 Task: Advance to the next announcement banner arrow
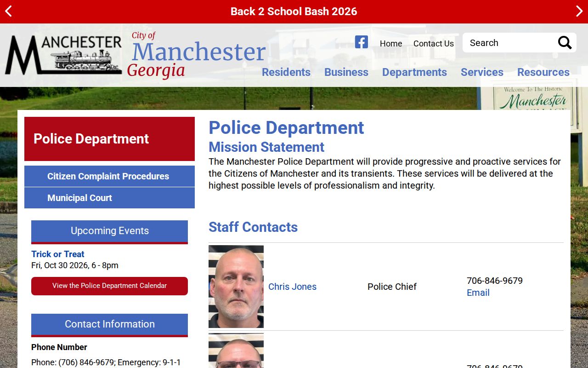point(579,11)
